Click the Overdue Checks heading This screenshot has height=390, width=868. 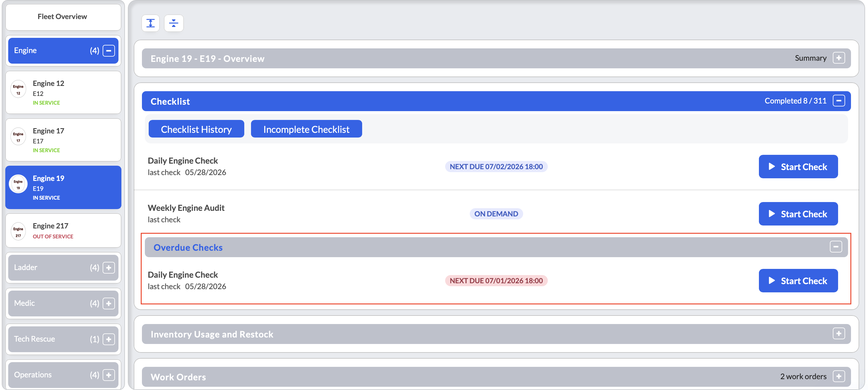[188, 247]
